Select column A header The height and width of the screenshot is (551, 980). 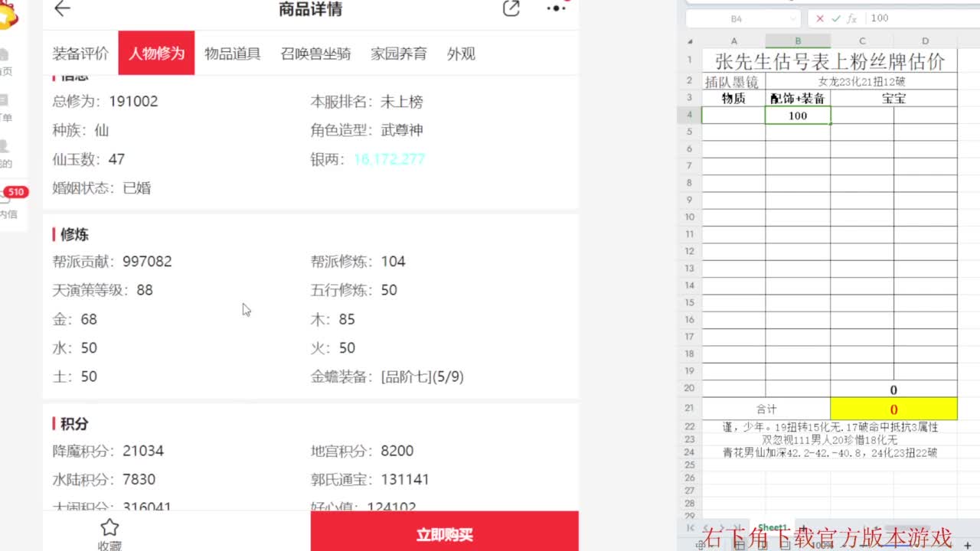click(733, 41)
